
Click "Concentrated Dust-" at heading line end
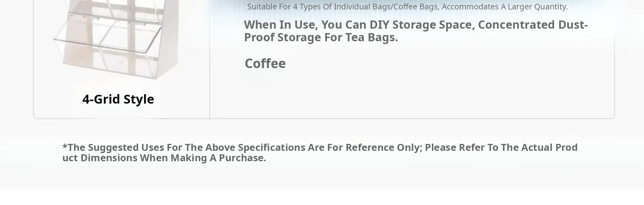(533, 25)
